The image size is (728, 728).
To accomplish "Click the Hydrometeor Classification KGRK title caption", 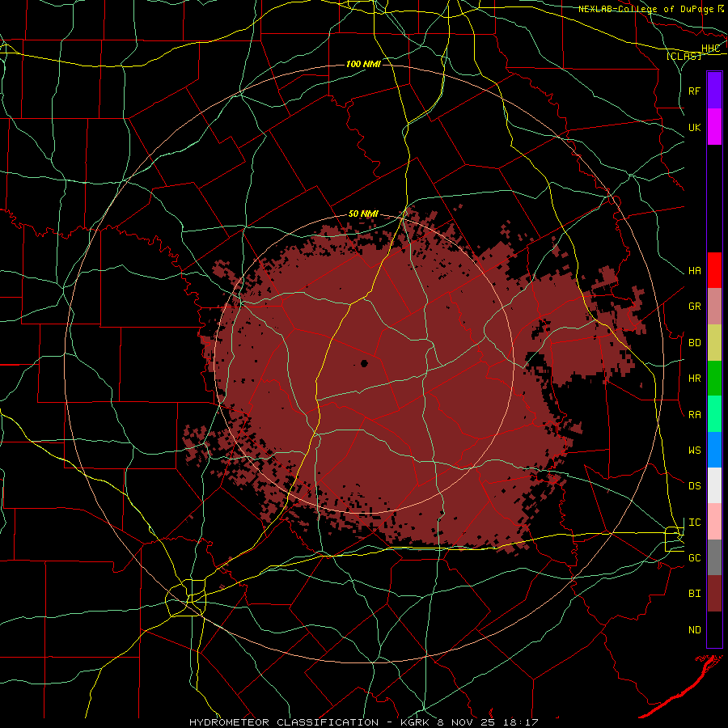I will coord(363,722).
